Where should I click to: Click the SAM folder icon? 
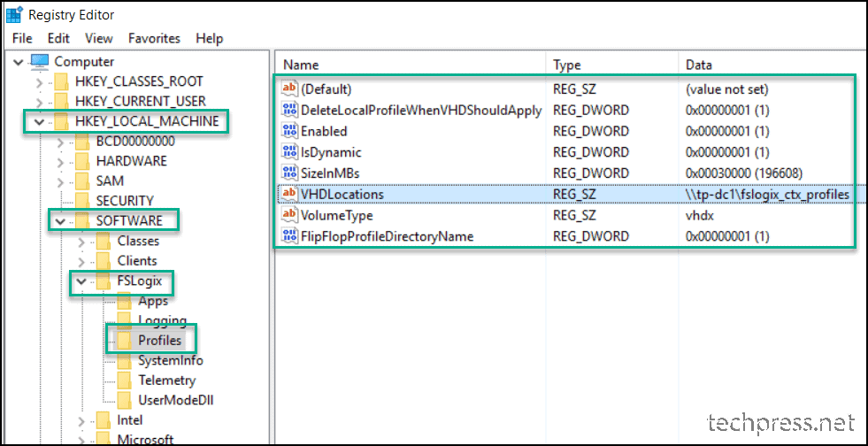click(82, 181)
